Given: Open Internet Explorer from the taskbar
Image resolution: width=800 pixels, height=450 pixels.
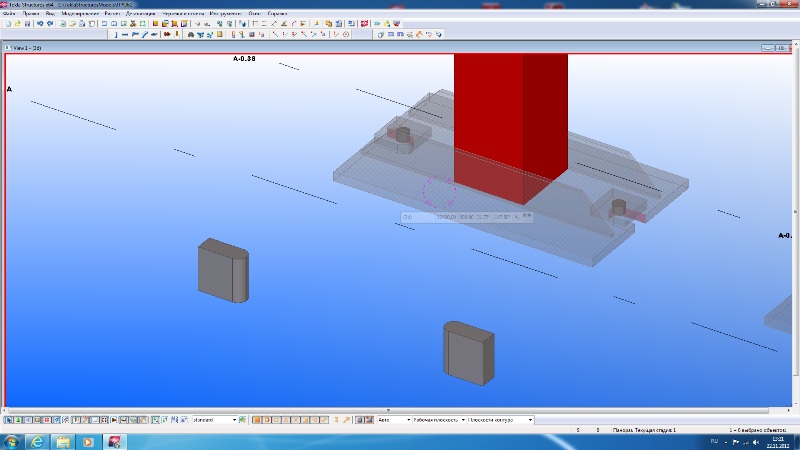Looking at the screenshot, I should [x=37, y=441].
